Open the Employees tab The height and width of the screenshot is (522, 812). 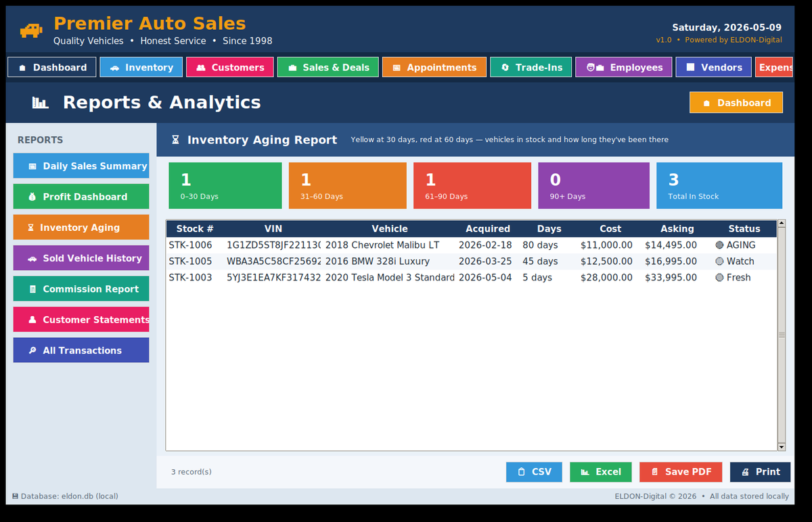tap(624, 67)
